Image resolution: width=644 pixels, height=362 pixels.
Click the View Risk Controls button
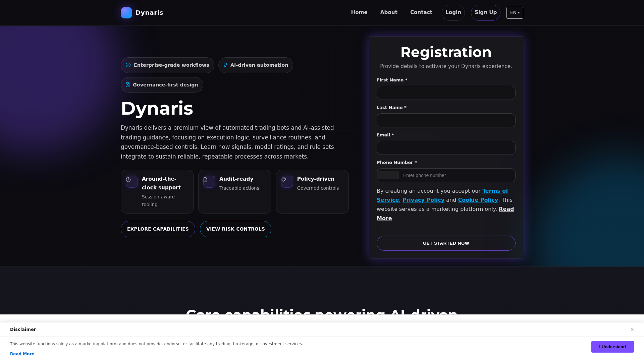235,229
